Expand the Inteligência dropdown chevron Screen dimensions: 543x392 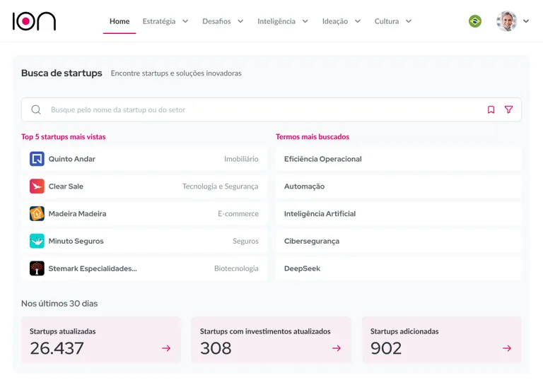click(x=305, y=21)
